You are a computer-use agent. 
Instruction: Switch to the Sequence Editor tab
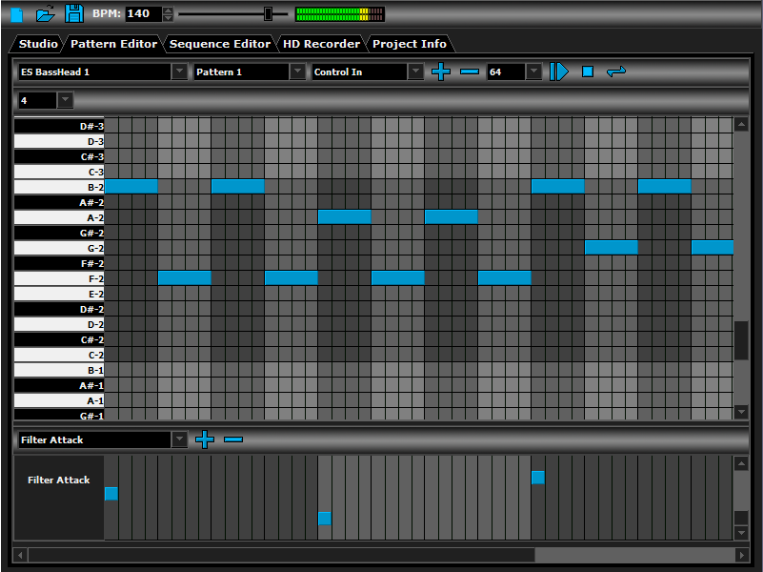coord(219,44)
